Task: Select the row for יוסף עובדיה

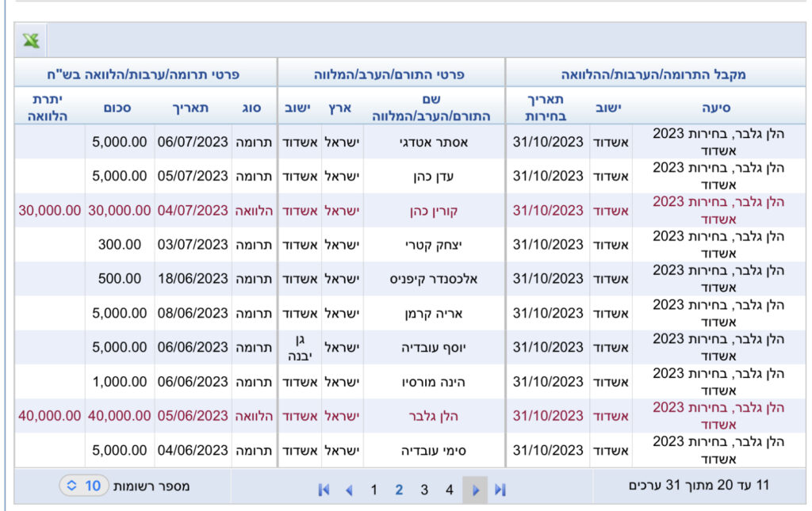Action: pyautogui.click(x=410, y=348)
